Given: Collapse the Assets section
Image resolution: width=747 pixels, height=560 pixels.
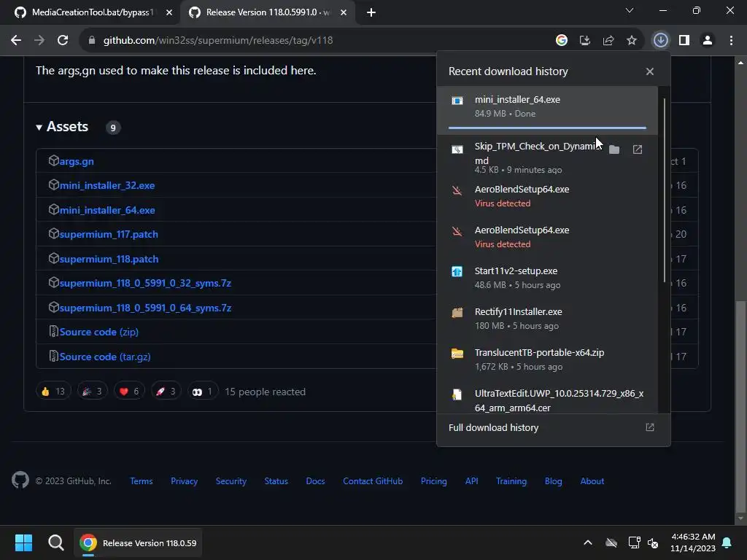Looking at the screenshot, I should (62, 127).
